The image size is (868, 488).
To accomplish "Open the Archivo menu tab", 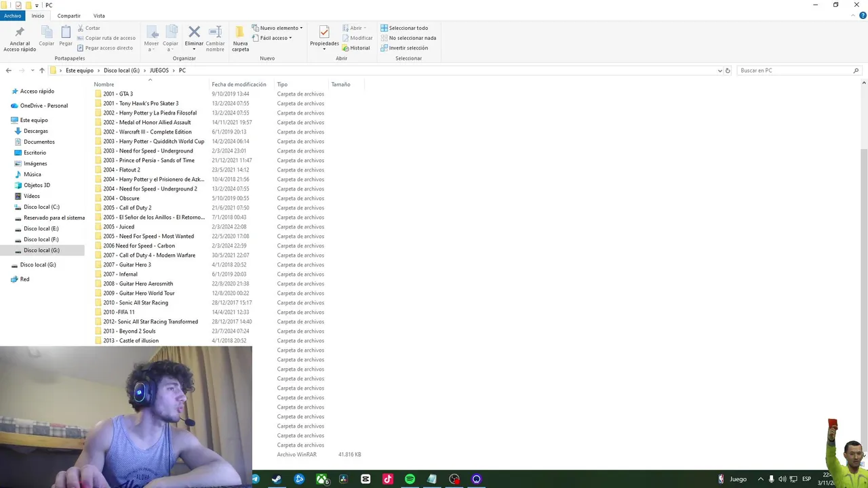I will coord(12,16).
